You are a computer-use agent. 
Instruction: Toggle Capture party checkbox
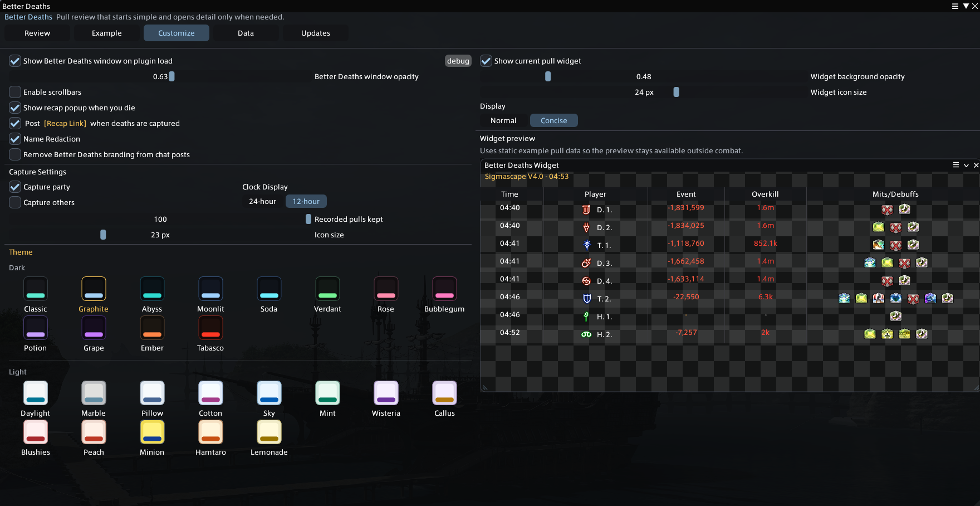coord(15,187)
